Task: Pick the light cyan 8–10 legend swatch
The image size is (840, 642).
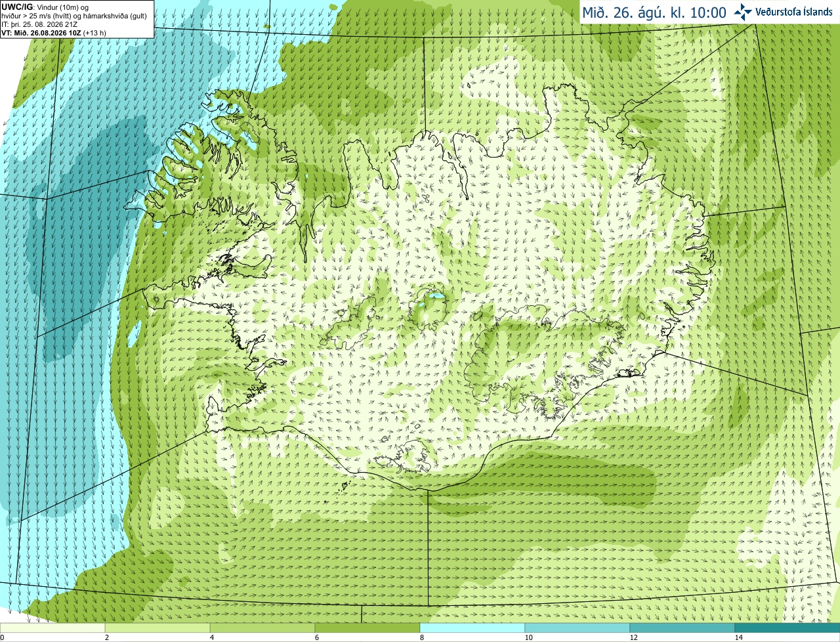Action: (x=472, y=628)
